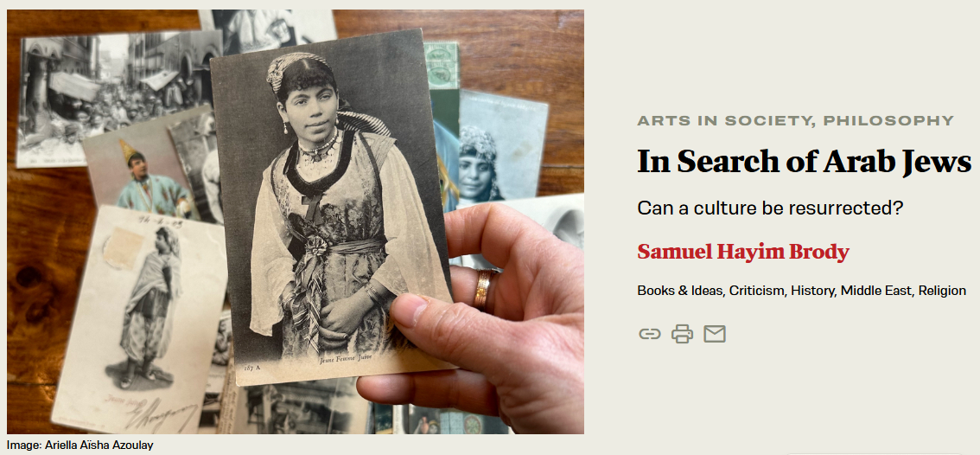Open the Arts in Society category

tap(725, 121)
